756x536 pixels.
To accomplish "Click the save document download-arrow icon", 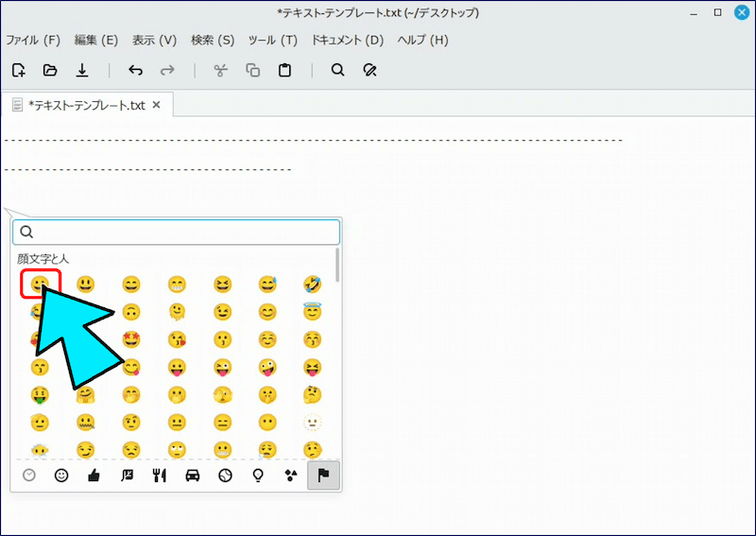I will point(82,70).
